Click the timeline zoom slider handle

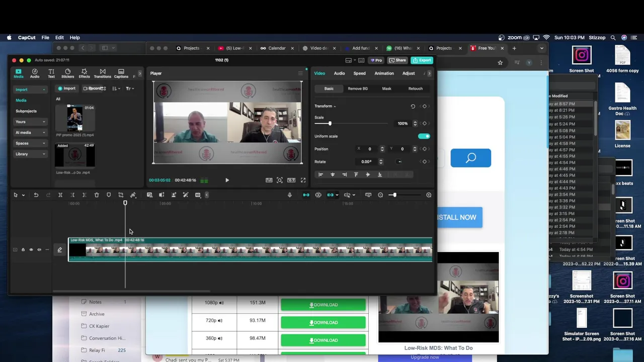click(x=394, y=195)
